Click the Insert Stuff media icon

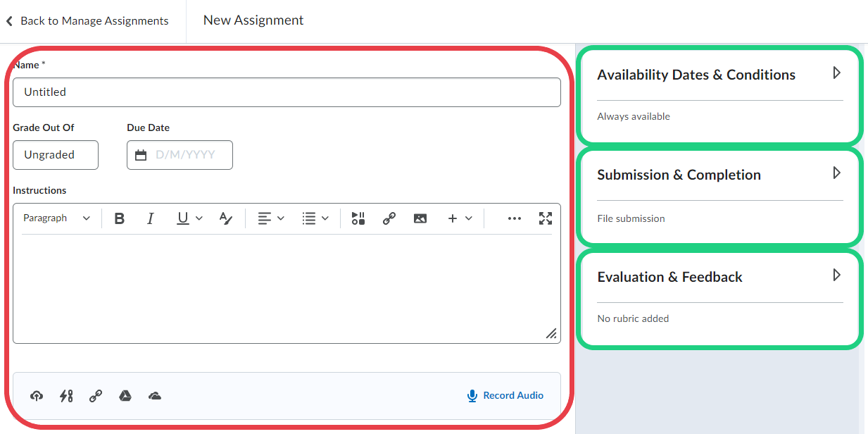click(x=358, y=218)
